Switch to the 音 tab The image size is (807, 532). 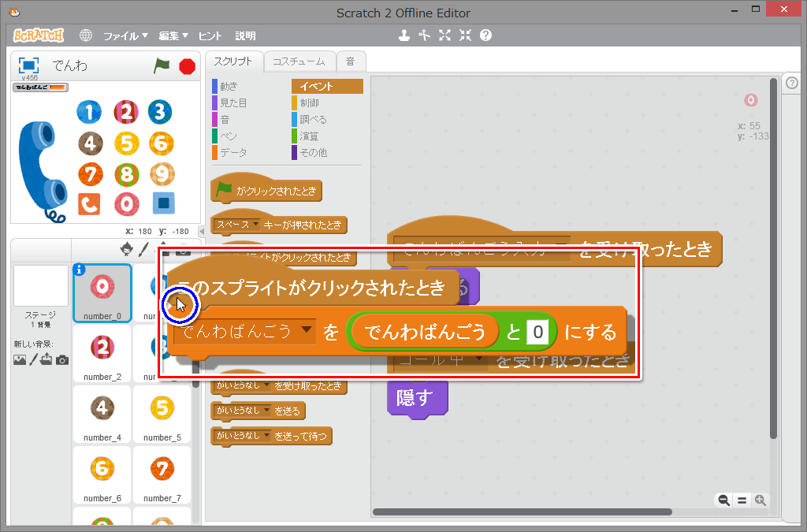point(351,61)
